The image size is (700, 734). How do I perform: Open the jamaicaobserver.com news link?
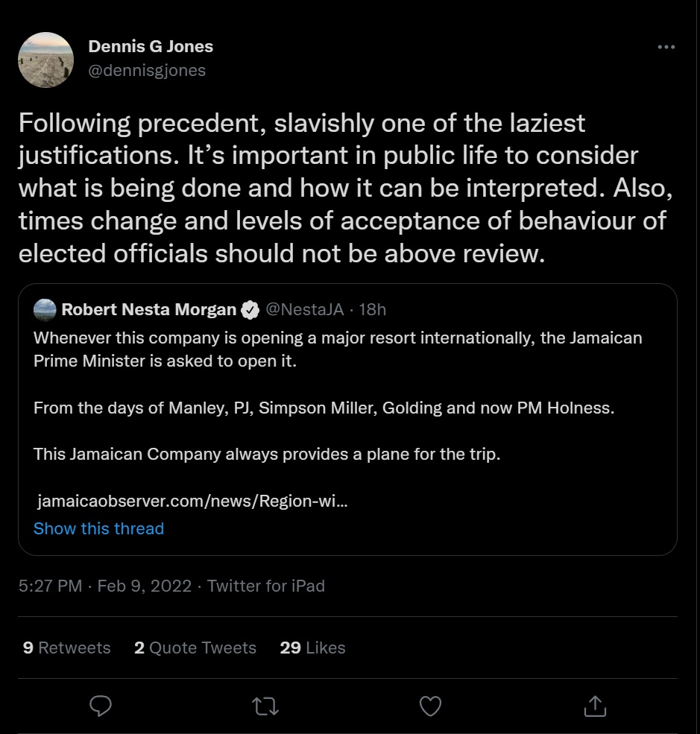192,502
